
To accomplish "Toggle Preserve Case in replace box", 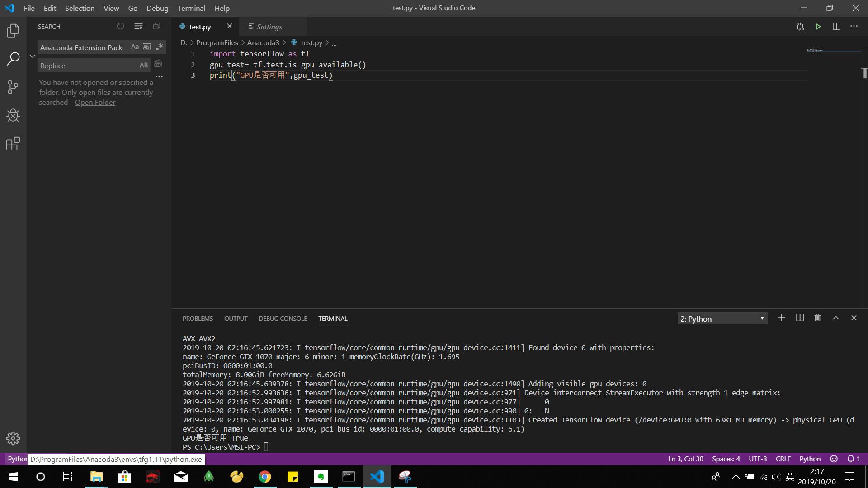I will [144, 65].
